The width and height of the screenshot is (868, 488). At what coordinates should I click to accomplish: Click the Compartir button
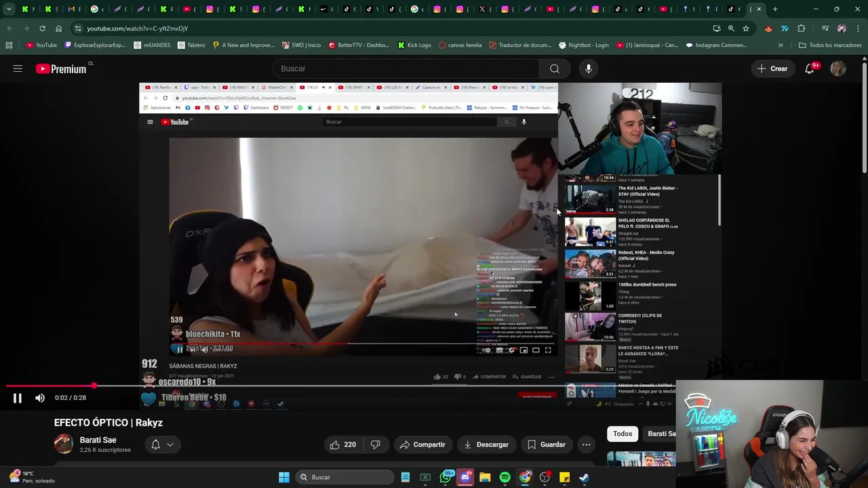(x=422, y=445)
